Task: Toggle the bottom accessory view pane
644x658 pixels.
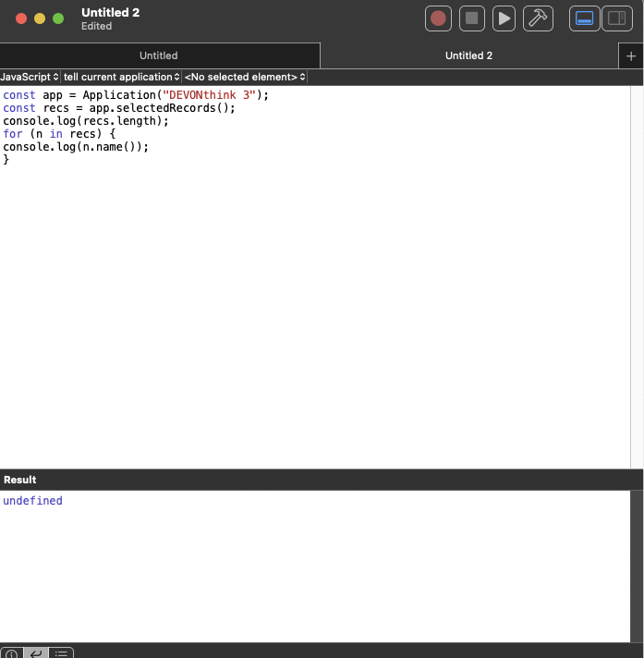Action: click(x=584, y=18)
